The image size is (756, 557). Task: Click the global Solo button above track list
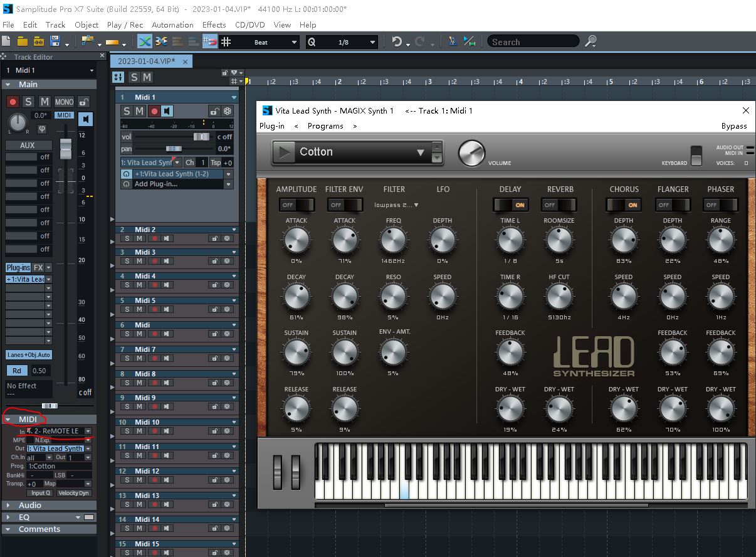(134, 77)
